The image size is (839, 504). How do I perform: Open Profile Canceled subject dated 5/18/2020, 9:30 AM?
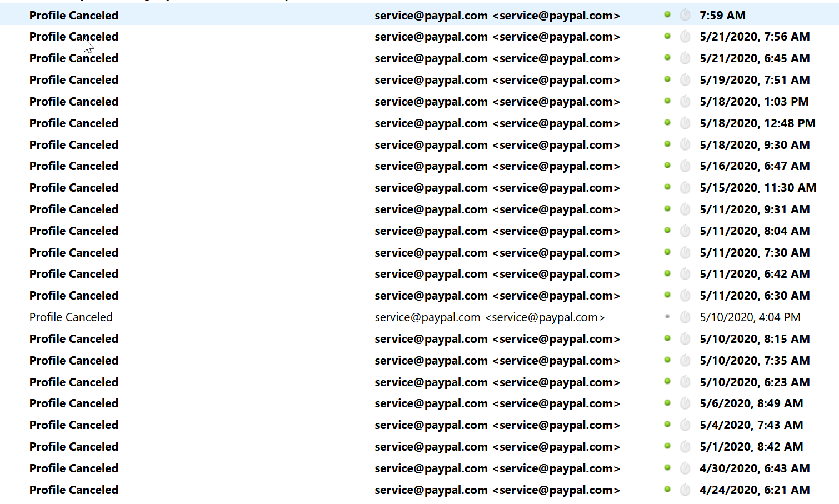74,145
